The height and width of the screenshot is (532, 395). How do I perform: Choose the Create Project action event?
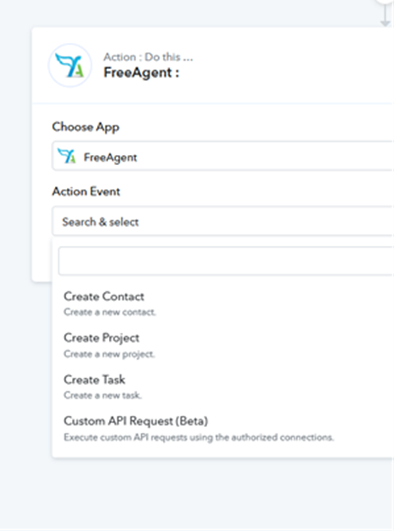click(101, 338)
